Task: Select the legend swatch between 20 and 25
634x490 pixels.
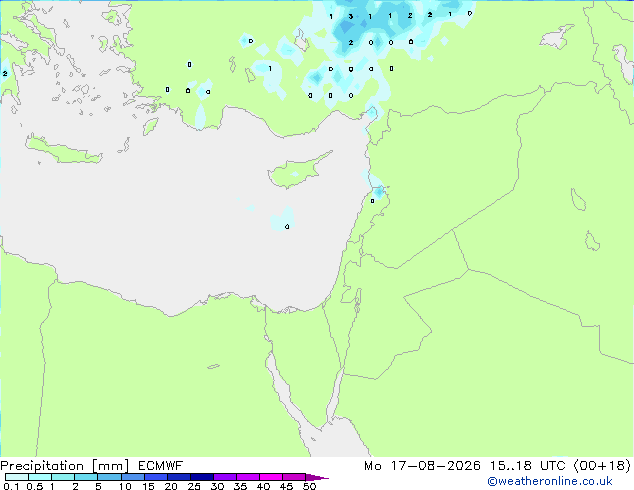Action: coord(178,477)
